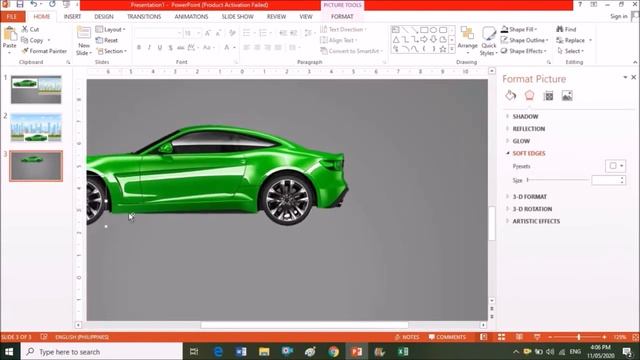
Task: Click Format Painter brush
Action: click(x=44, y=51)
